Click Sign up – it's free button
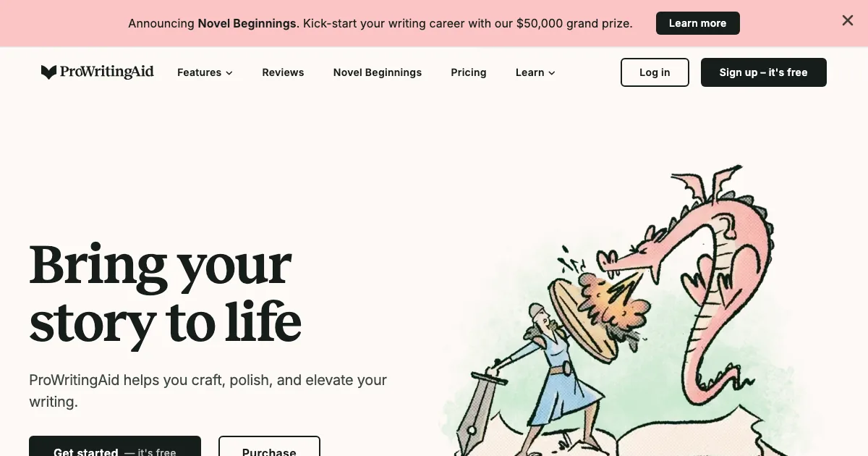 (x=763, y=72)
